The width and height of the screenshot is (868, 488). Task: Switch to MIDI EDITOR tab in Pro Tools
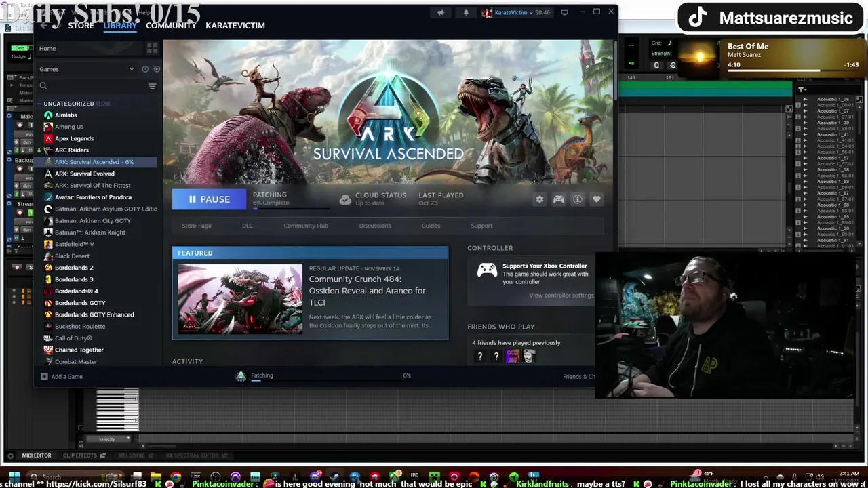click(x=37, y=455)
